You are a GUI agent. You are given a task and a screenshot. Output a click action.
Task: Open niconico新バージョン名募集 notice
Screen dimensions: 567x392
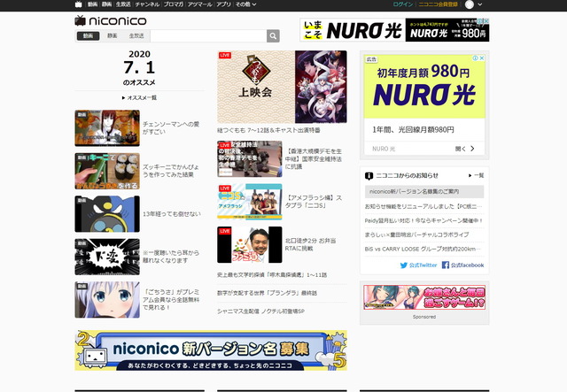pyautogui.click(x=424, y=191)
